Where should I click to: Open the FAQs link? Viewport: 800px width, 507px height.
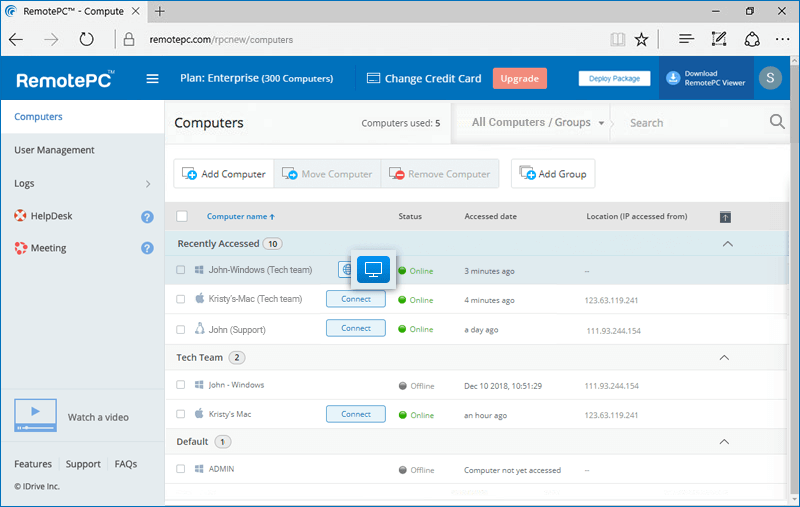coord(126,464)
